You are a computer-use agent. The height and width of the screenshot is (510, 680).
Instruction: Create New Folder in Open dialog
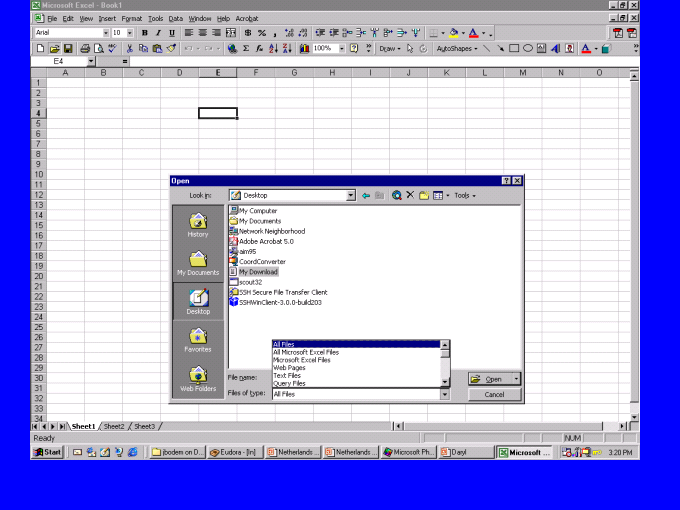click(424, 196)
